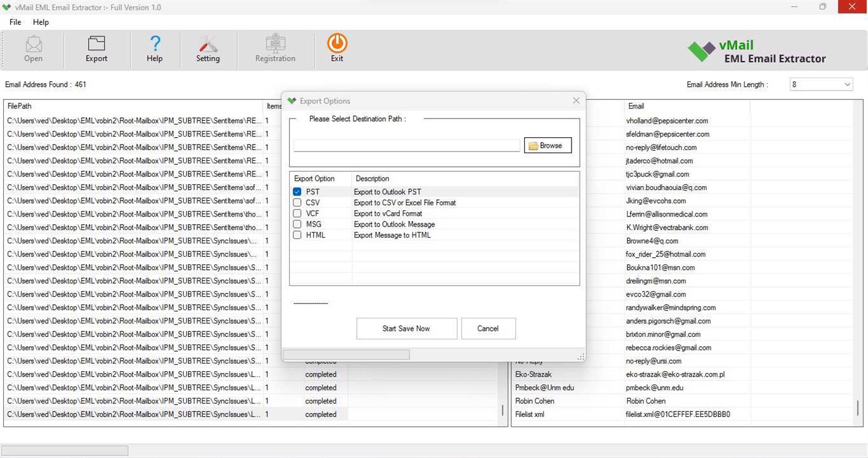Check the VCF export option
This screenshot has width=868, height=458.
pyautogui.click(x=297, y=213)
